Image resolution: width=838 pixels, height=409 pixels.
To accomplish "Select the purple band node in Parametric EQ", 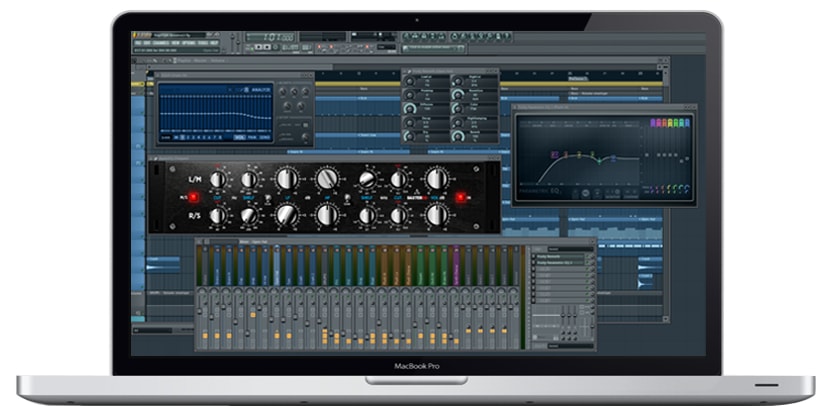I will 555,155.
